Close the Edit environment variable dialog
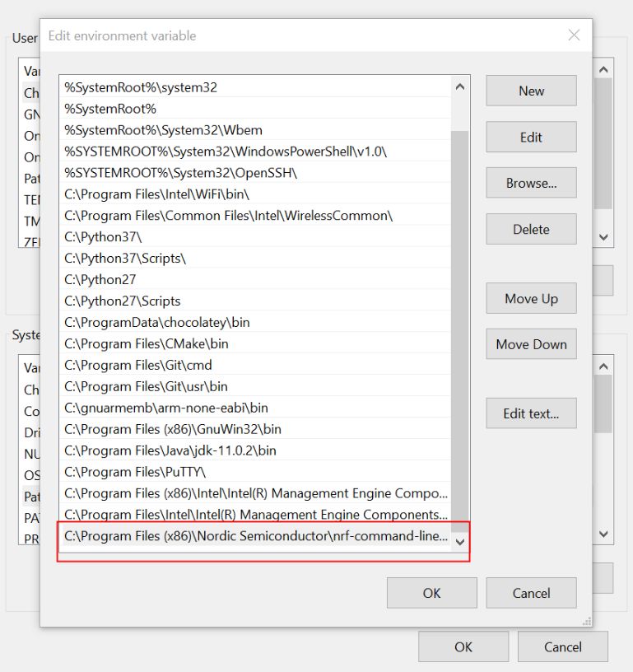This screenshot has height=672, width=633. [574, 35]
